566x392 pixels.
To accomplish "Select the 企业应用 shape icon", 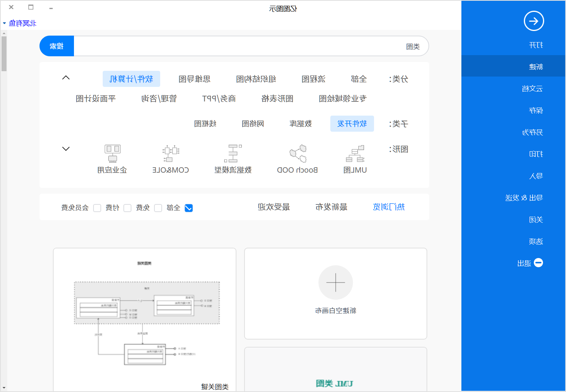I will 112,154.
